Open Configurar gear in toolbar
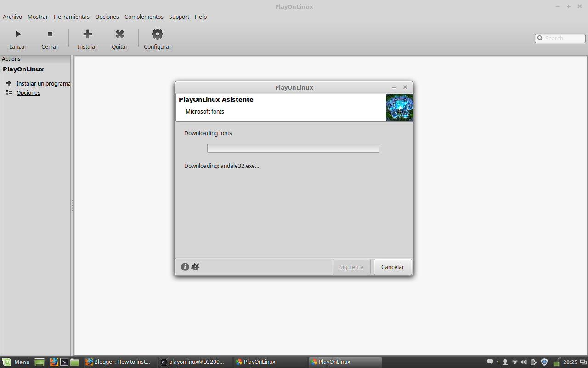588x368 pixels. (x=158, y=34)
